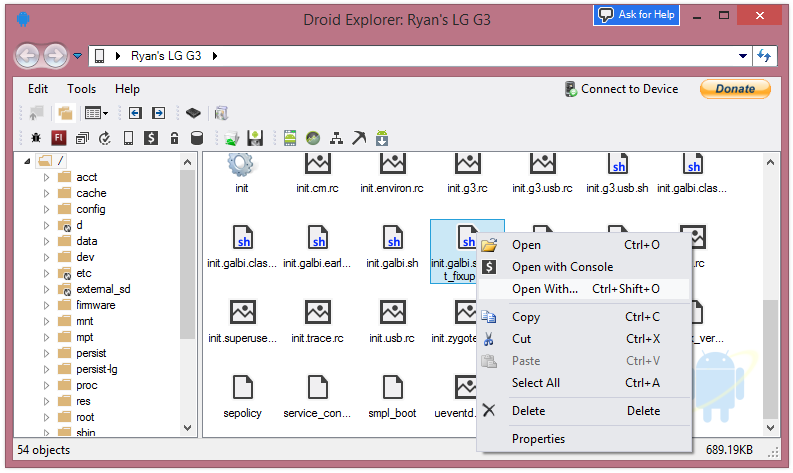This screenshot has height=473, width=793.
Task: Select the sepolicy file
Action: tap(242, 397)
